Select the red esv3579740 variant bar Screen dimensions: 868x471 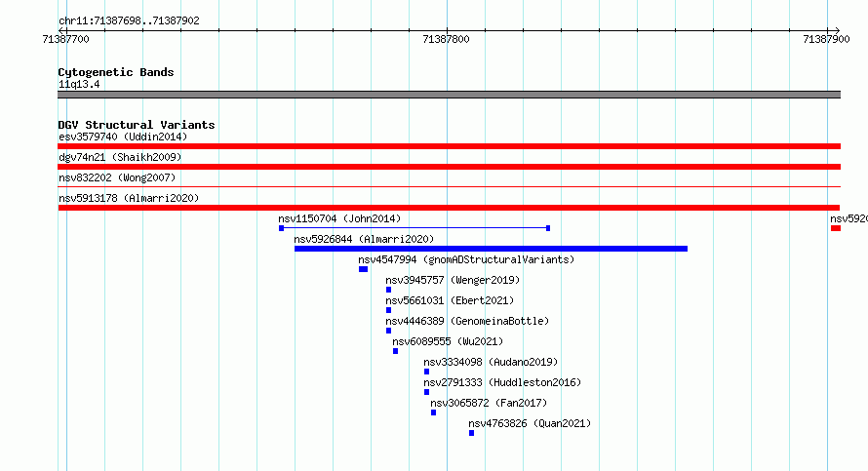pos(449,146)
